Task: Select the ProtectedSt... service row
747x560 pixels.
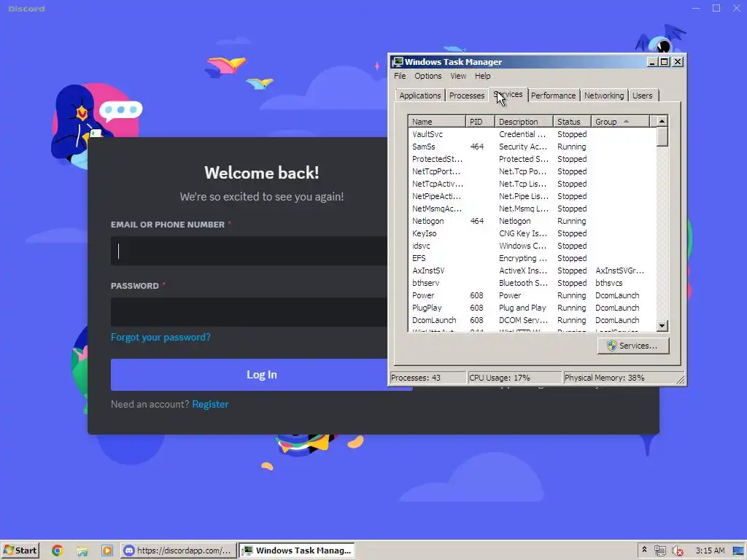Action: 532,159
